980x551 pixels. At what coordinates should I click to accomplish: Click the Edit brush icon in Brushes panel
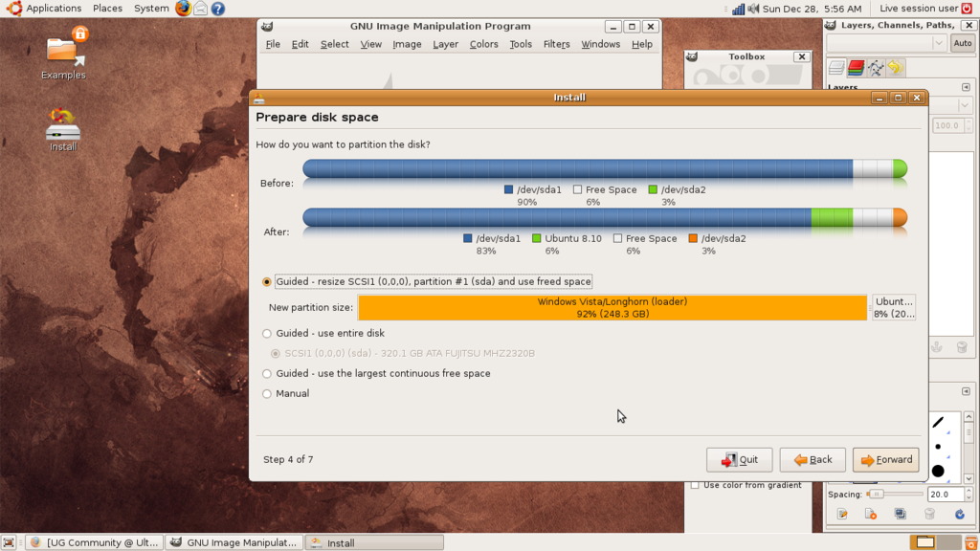pos(842,514)
